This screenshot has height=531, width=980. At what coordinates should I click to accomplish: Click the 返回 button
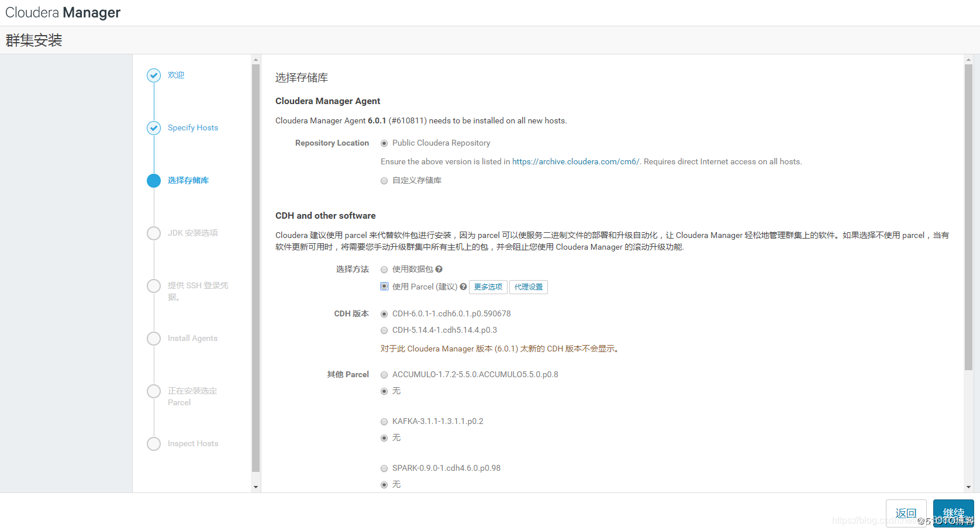point(906,513)
